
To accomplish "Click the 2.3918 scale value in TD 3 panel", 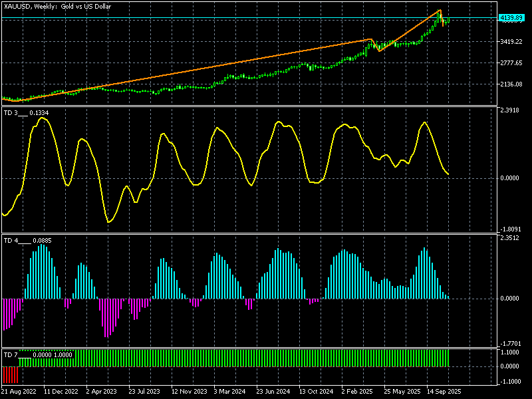I will coord(509,110).
